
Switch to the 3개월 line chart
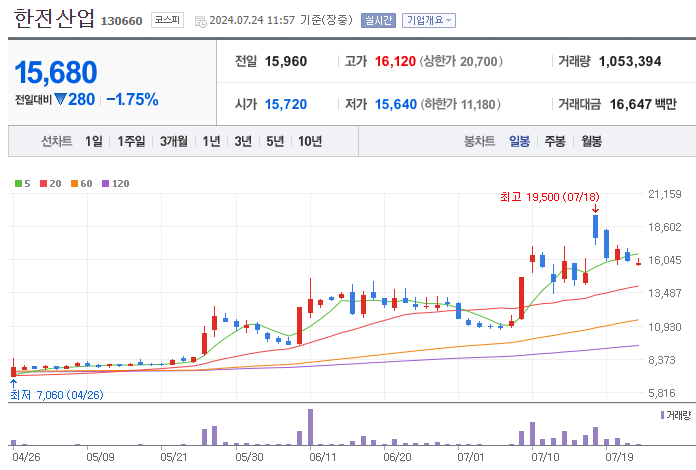click(x=174, y=142)
